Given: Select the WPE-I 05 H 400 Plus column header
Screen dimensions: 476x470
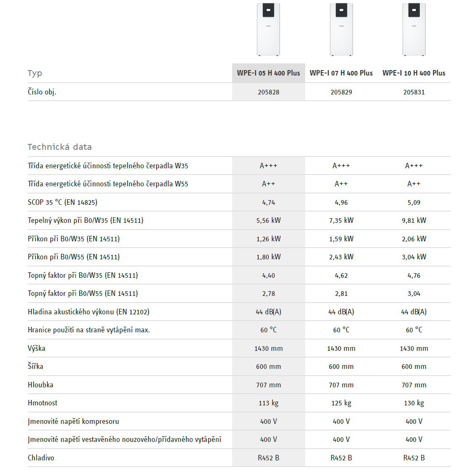Looking at the screenshot, I should [268, 73].
